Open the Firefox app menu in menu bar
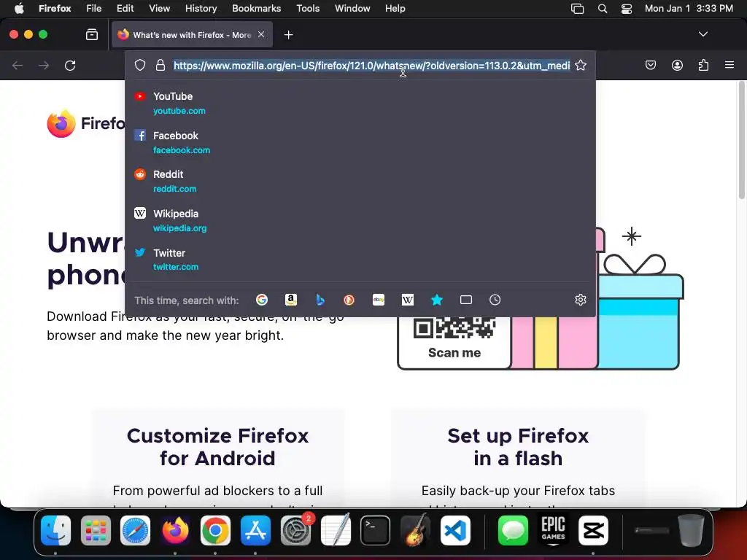 click(55, 9)
